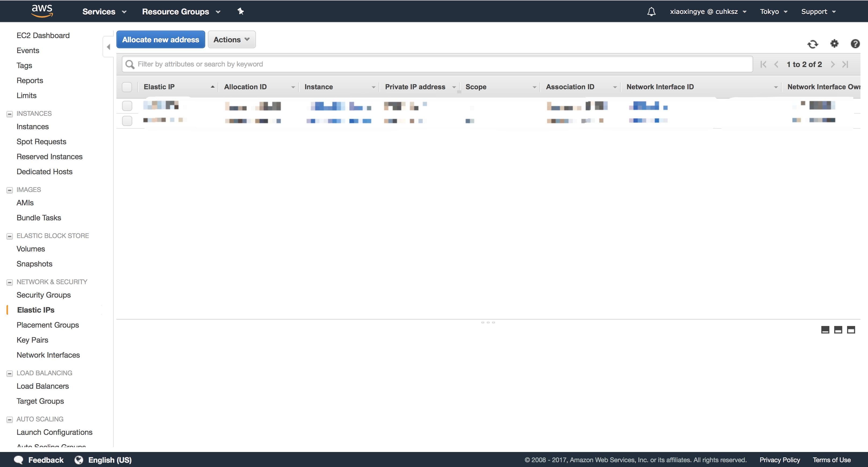Open Reserved Instances page
The image size is (868, 467).
(x=49, y=157)
